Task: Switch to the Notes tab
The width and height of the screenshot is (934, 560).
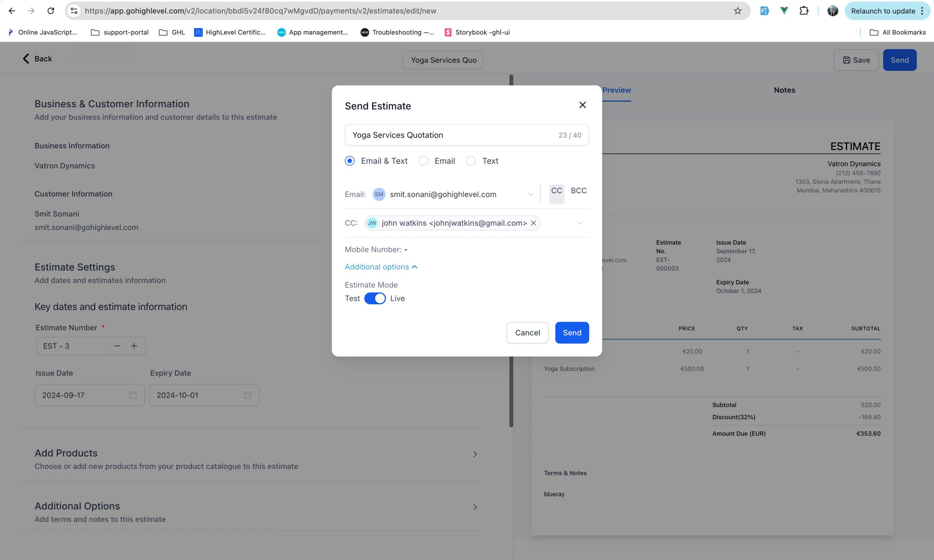Action: (784, 90)
